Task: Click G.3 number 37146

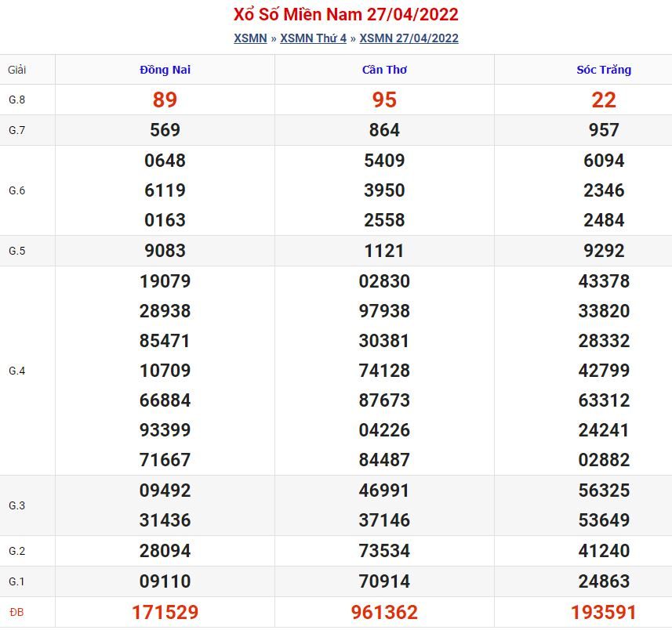Action: pyautogui.click(x=384, y=521)
